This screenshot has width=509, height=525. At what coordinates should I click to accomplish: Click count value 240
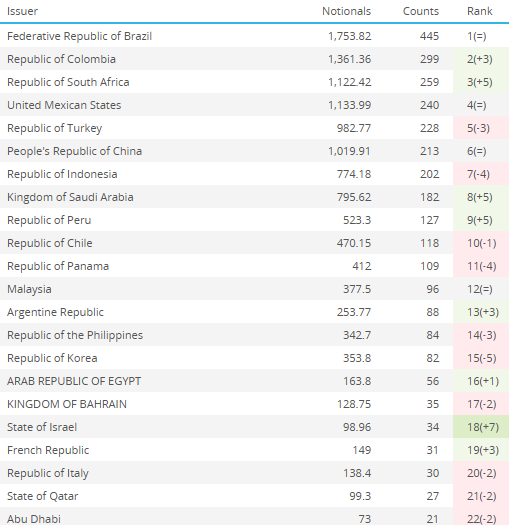point(429,105)
